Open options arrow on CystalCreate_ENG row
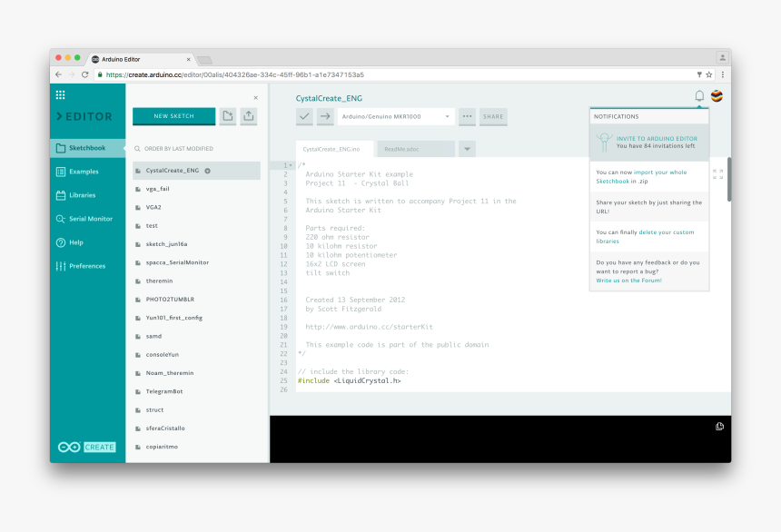781x532 pixels. pos(207,171)
